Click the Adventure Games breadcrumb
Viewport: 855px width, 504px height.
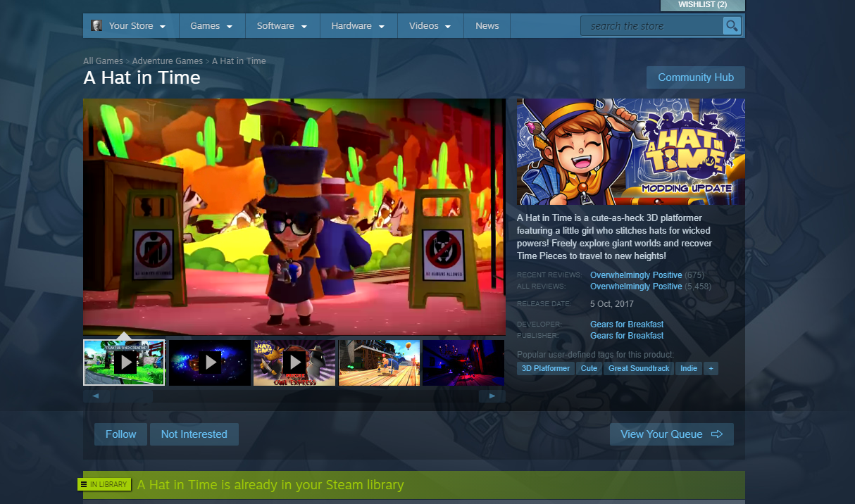168,61
